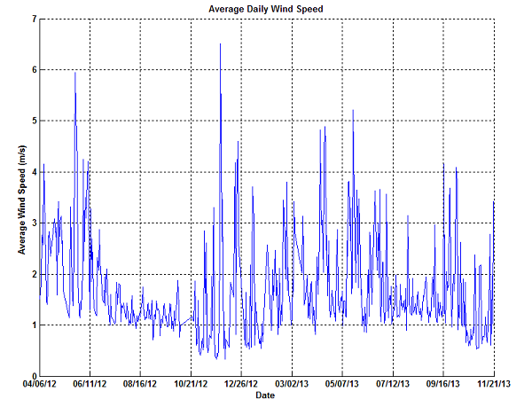The height and width of the screenshot is (407, 532).
Task: Click the peak near 6 m/s in May 2012
Action: click(75, 73)
